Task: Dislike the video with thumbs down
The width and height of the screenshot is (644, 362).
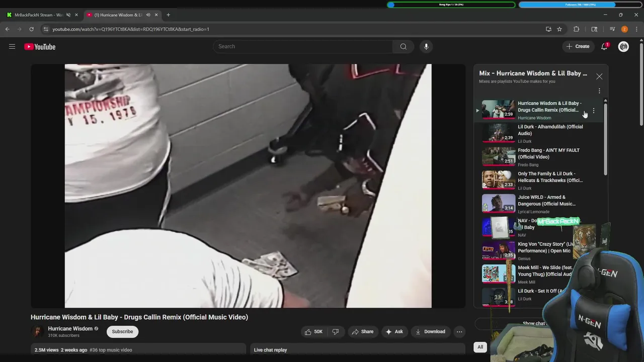Action: point(336,332)
